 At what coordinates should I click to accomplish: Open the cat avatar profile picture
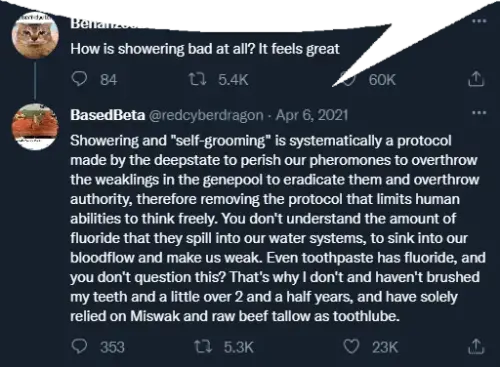tap(35, 36)
